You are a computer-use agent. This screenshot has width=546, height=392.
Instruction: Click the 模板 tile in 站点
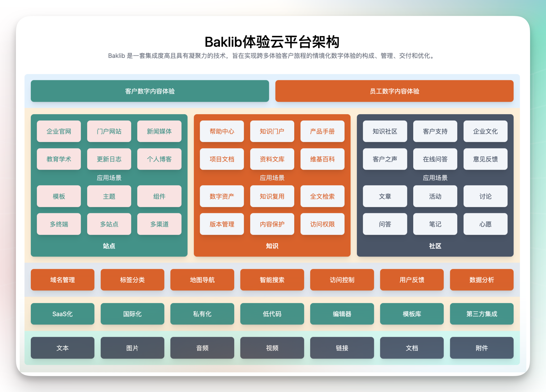[59, 196]
